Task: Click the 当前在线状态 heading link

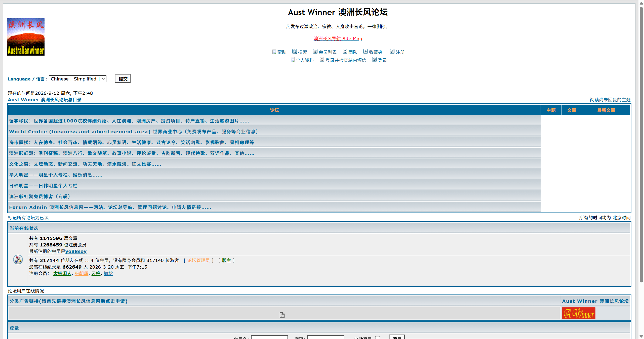Action: (24, 228)
